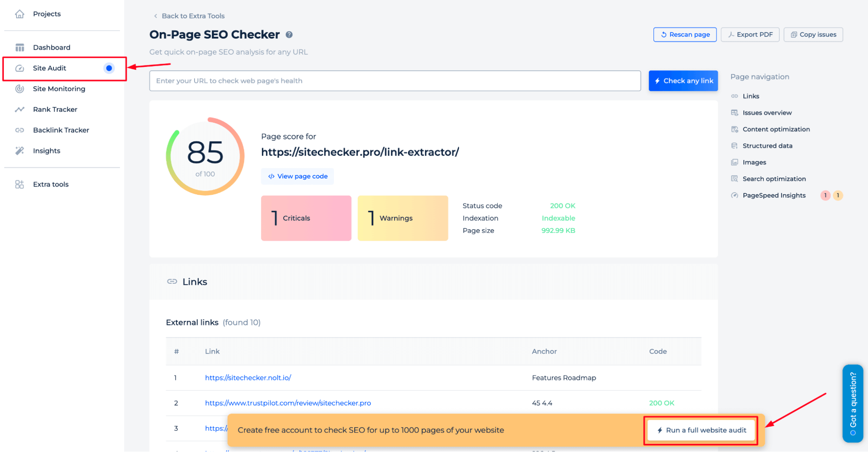The image size is (868, 452).
Task: Open Projects in the sidebar
Action: [x=47, y=14]
